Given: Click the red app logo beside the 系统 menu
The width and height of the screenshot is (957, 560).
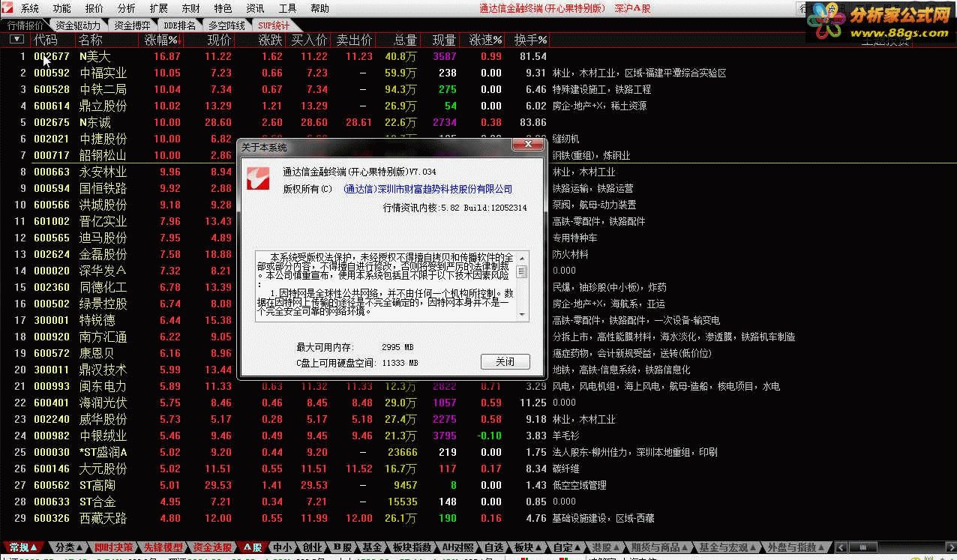Looking at the screenshot, I should 8,8.
